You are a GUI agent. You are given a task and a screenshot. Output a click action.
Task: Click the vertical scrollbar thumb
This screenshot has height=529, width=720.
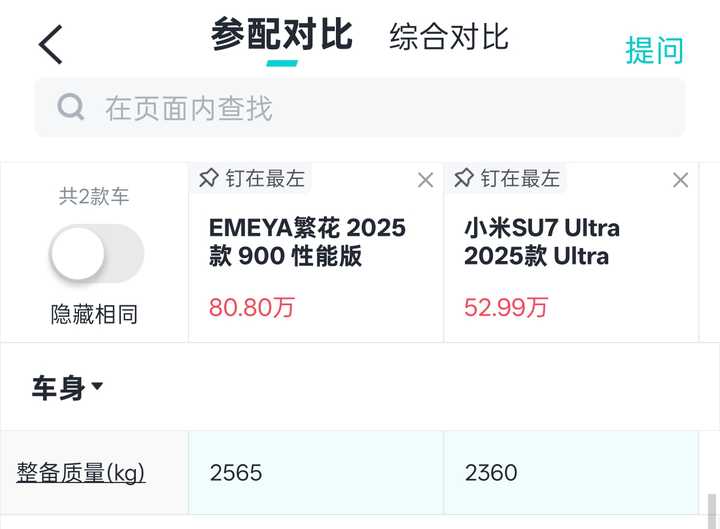(711, 511)
